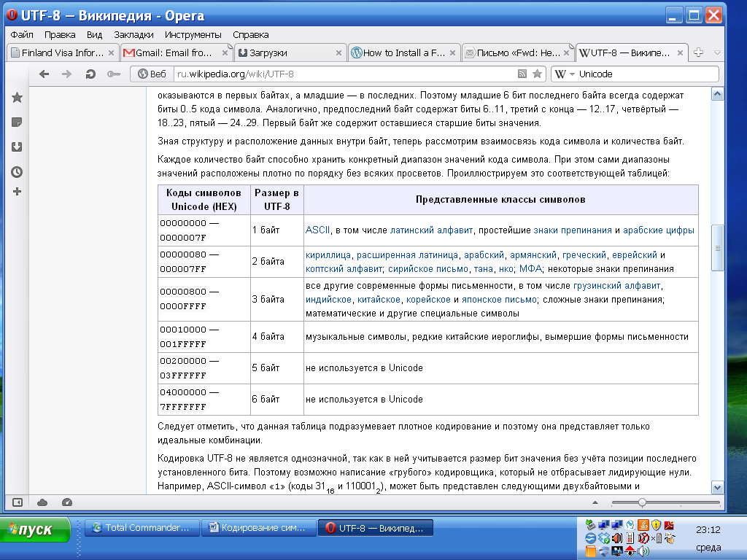
Task: Click the Unicode search field
Action: [x=647, y=74]
